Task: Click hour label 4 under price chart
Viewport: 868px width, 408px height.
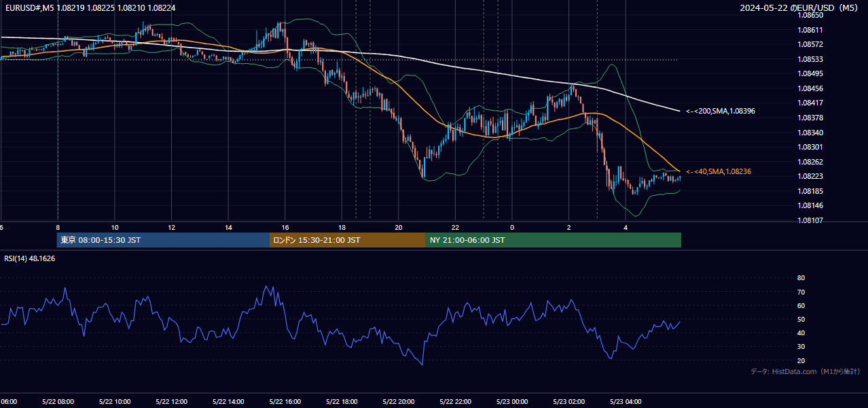Action: click(626, 227)
